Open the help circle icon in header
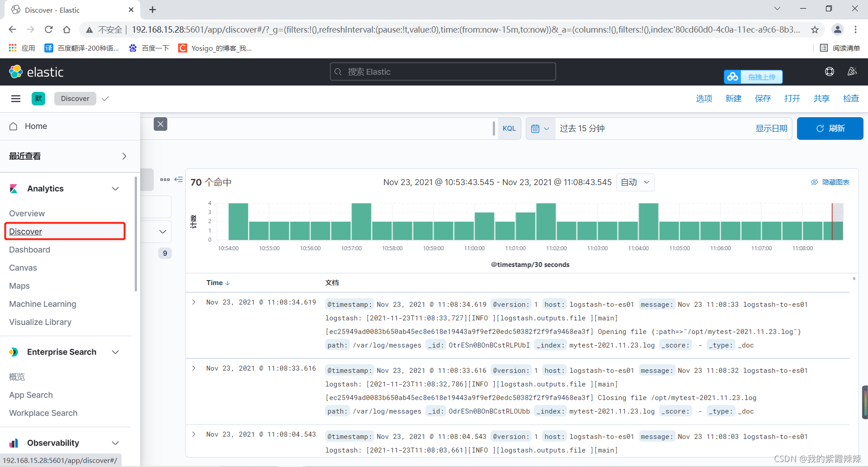The image size is (868, 467). 829,71
